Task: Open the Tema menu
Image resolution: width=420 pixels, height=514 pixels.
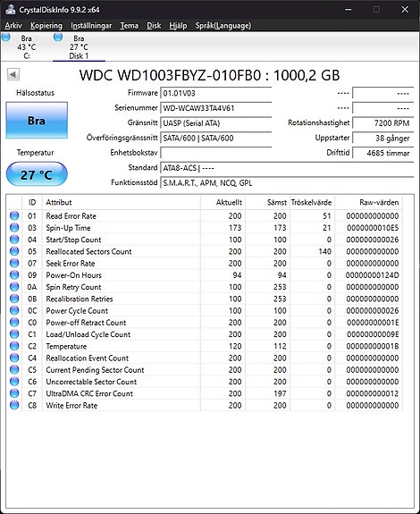Action: [129, 26]
